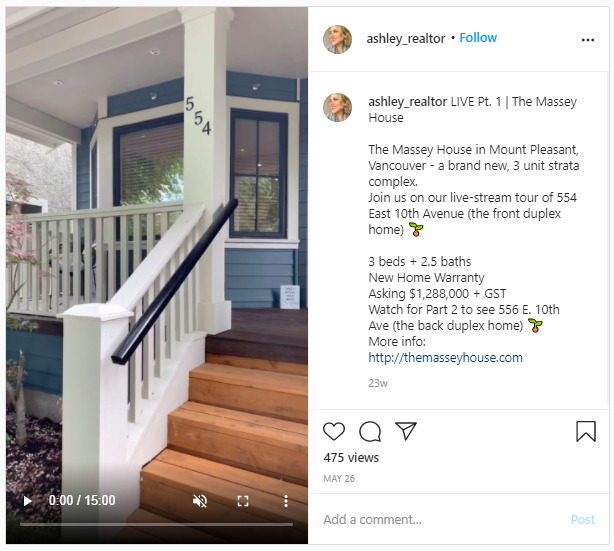Open the three-dot post options menu
This screenshot has height=551, width=614.
coord(588,40)
